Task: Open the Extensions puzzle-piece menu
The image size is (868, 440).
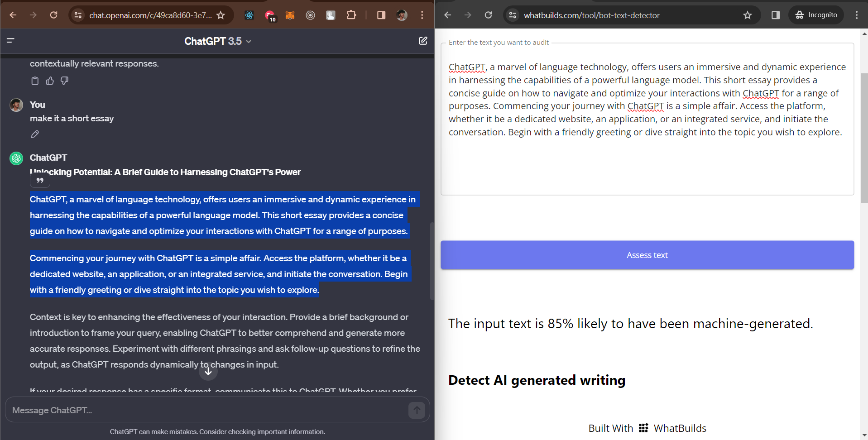Action: pyautogui.click(x=351, y=15)
